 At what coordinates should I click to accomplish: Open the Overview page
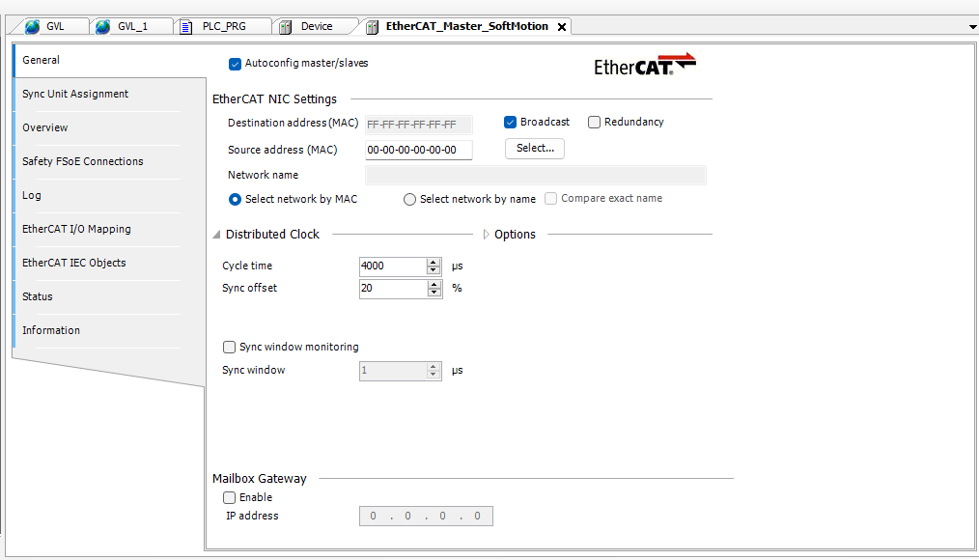(109, 127)
